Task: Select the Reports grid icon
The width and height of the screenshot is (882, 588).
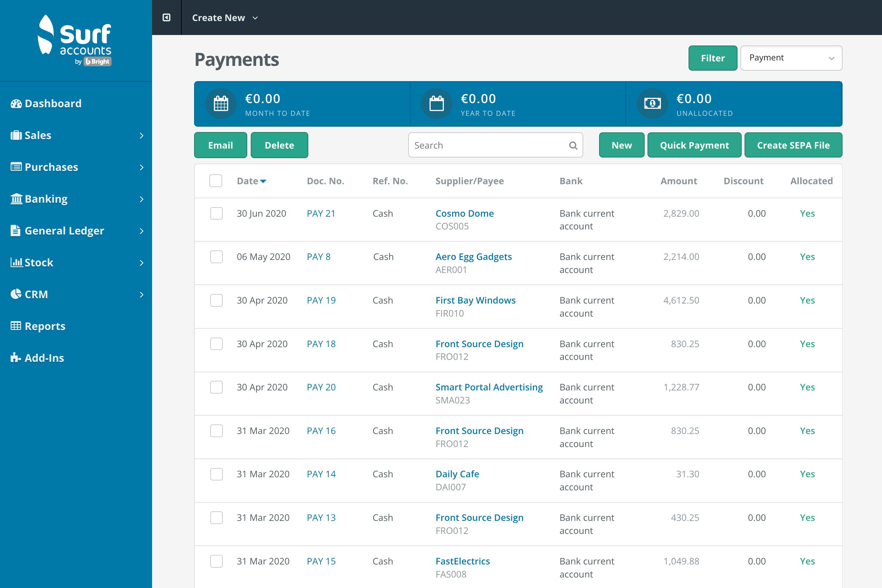Action: click(x=16, y=326)
